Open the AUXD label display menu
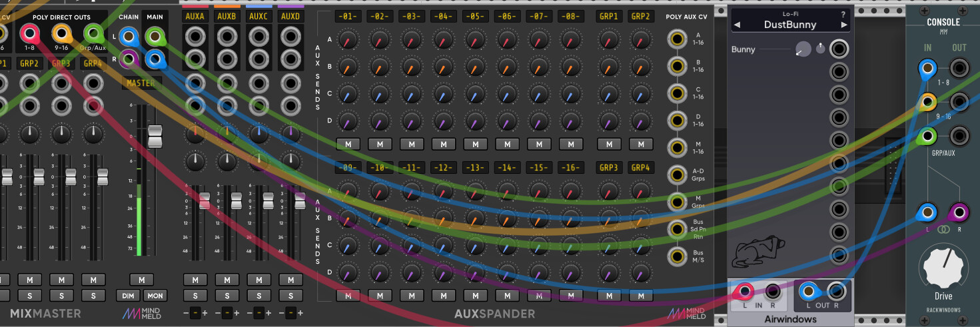 click(291, 15)
